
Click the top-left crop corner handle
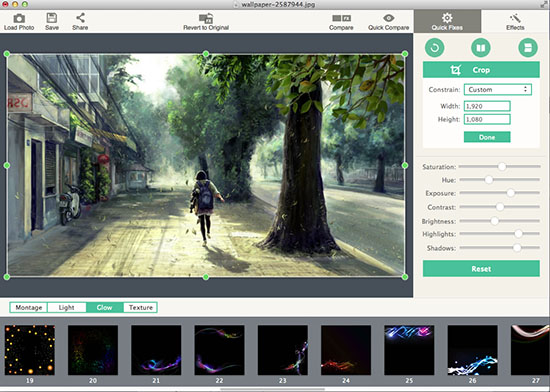(7, 54)
